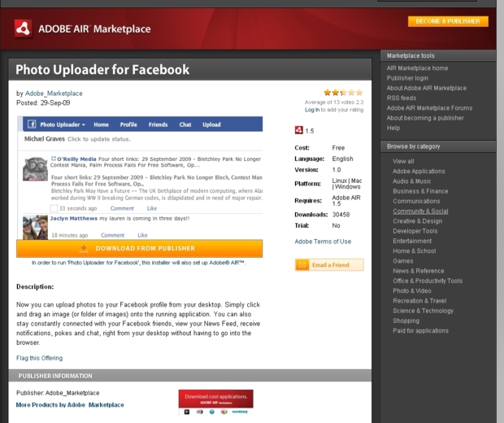Open the RSS feeds link

(x=401, y=98)
